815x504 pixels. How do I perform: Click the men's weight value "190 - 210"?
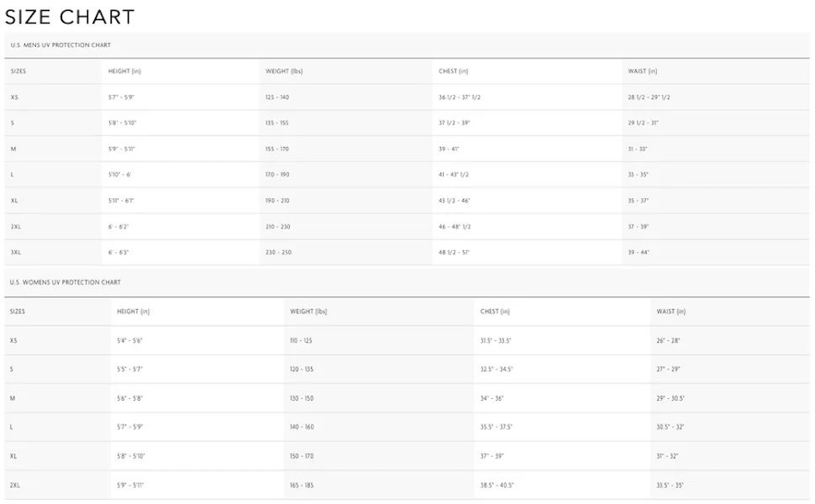pos(277,201)
